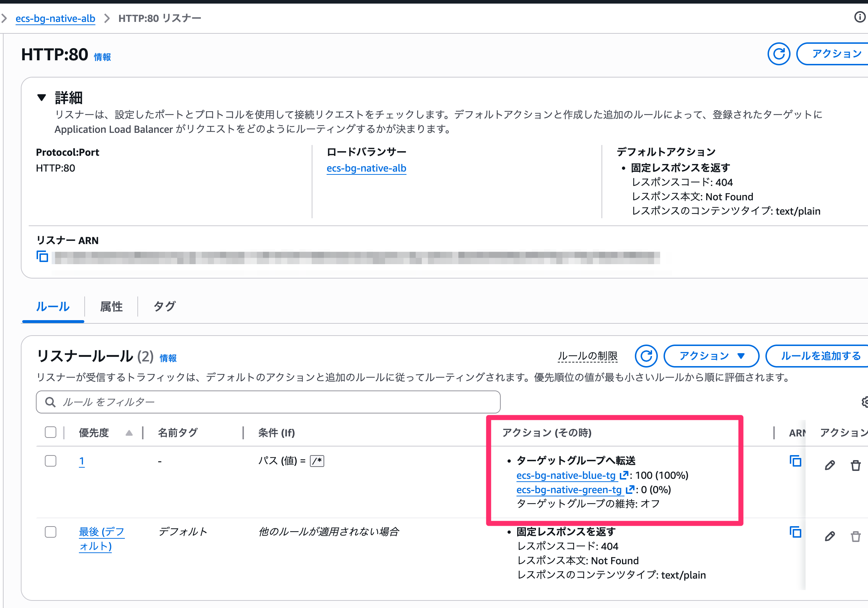Switch to the 属性 tab
This screenshot has width=868, height=608.
(x=111, y=307)
